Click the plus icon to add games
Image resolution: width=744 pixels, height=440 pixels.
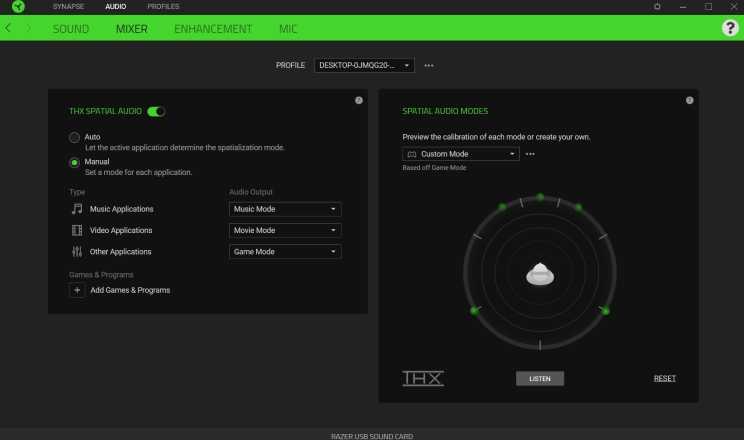[x=77, y=290]
